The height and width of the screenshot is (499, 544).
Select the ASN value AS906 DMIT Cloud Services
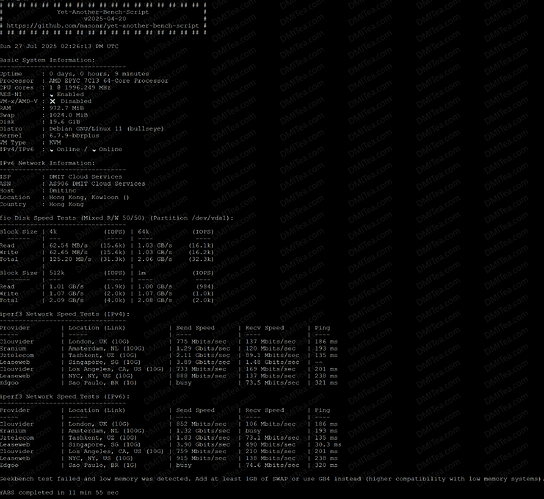[97, 184]
